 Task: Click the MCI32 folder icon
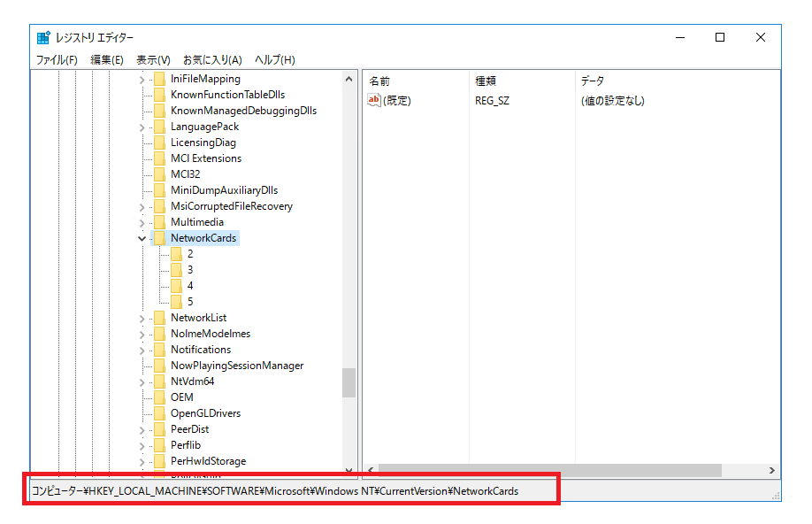(x=160, y=174)
